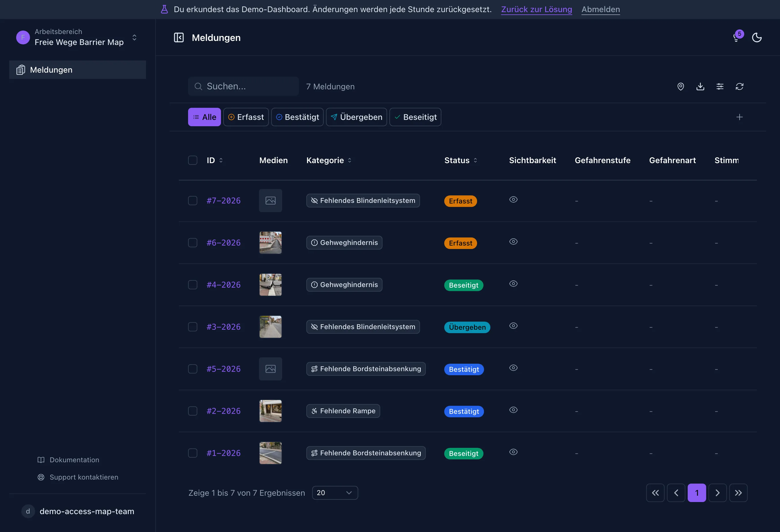Open the map location pin view

pos(681,86)
